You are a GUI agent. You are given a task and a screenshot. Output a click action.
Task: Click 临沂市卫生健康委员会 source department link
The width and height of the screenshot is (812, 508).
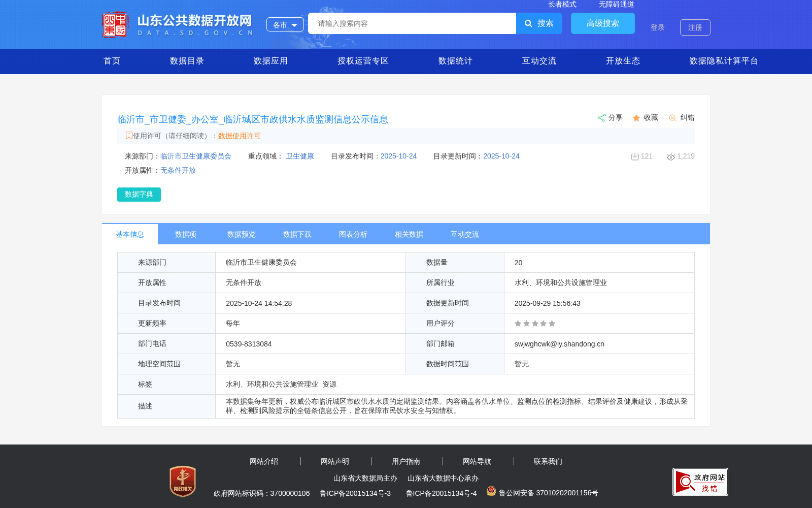[x=196, y=156]
